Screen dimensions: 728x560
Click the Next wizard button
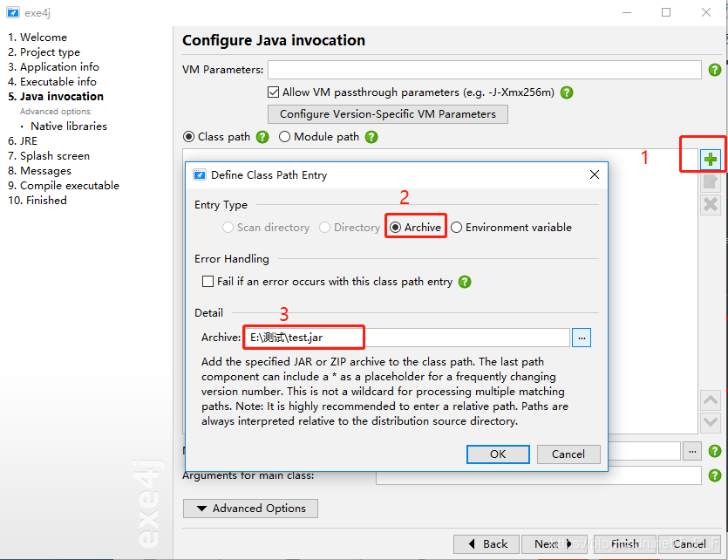tap(555, 543)
